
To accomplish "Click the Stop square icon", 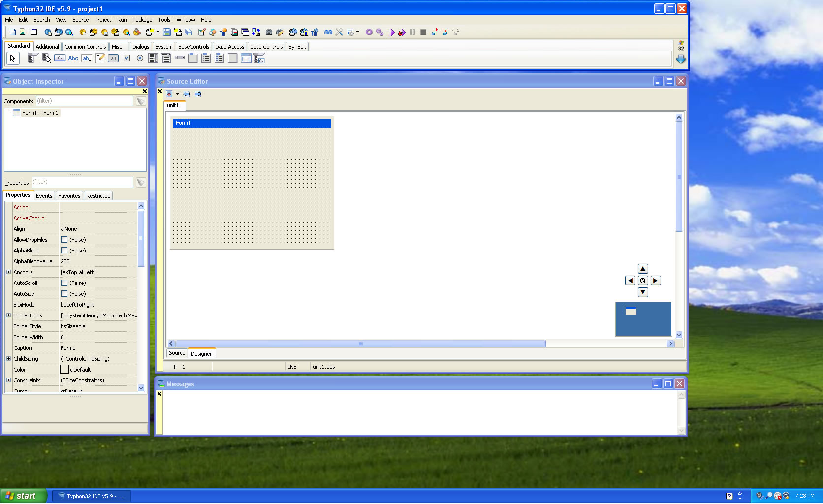I will click(423, 32).
